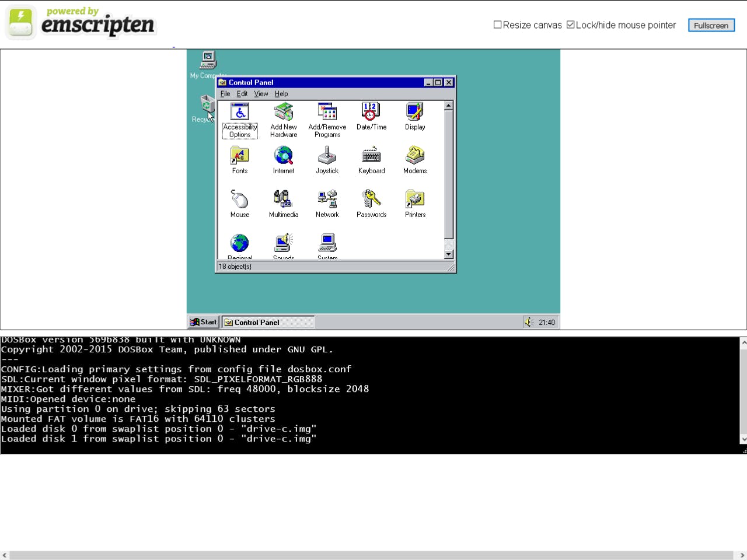The image size is (747, 560).
Task: Select the Fonts folder icon
Action: pyautogui.click(x=240, y=155)
